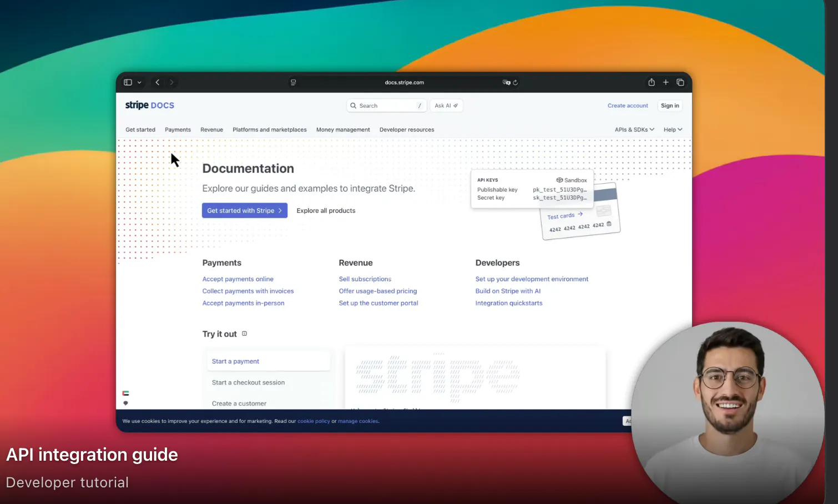Image resolution: width=838 pixels, height=504 pixels.
Task: Reload the page with the refresh icon
Action: (516, 83)
